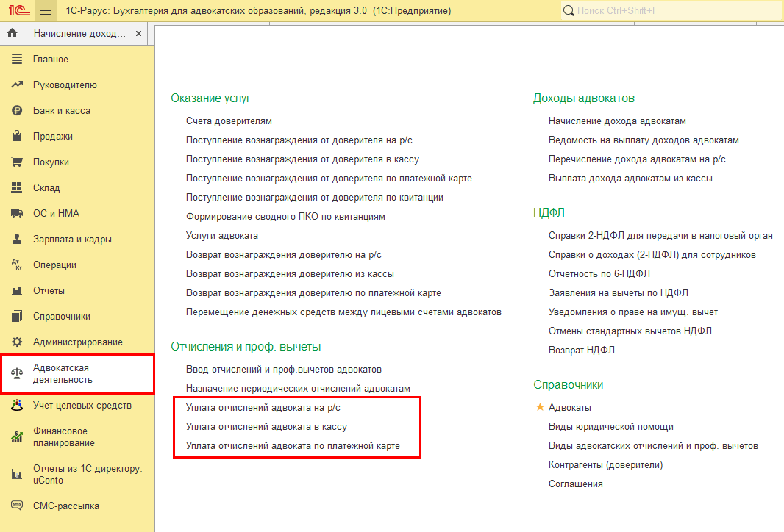Switch to the Начисление доход... tab
Image resolution: width=784 pixels, height=532 pixels.
pos(79,34)
